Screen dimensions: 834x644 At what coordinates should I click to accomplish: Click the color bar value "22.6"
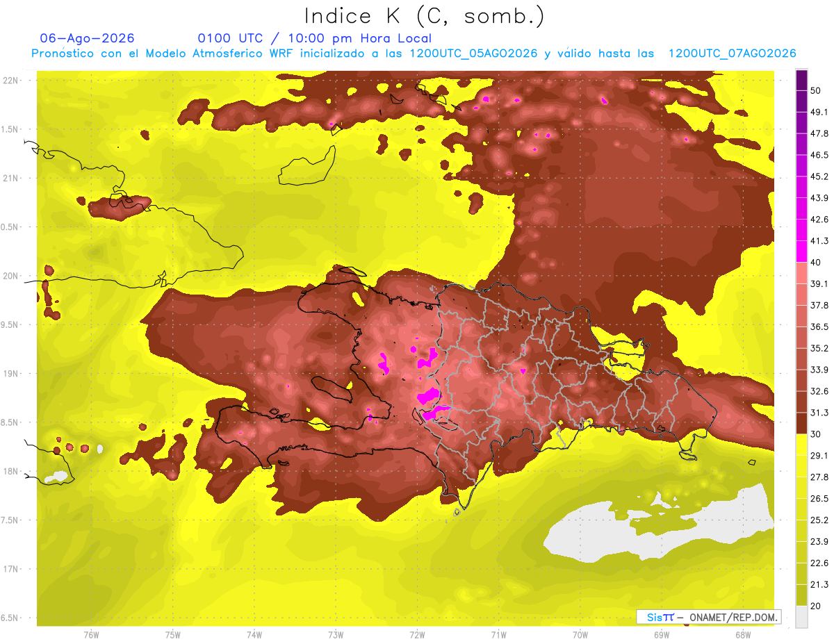[x=819, y=563]
